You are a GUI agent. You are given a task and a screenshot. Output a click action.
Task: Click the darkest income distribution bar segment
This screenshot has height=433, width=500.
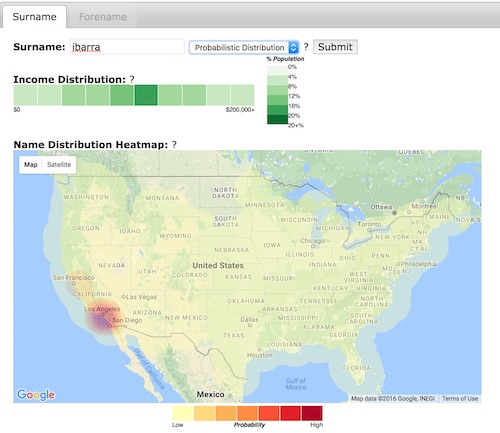coord(146,95)
